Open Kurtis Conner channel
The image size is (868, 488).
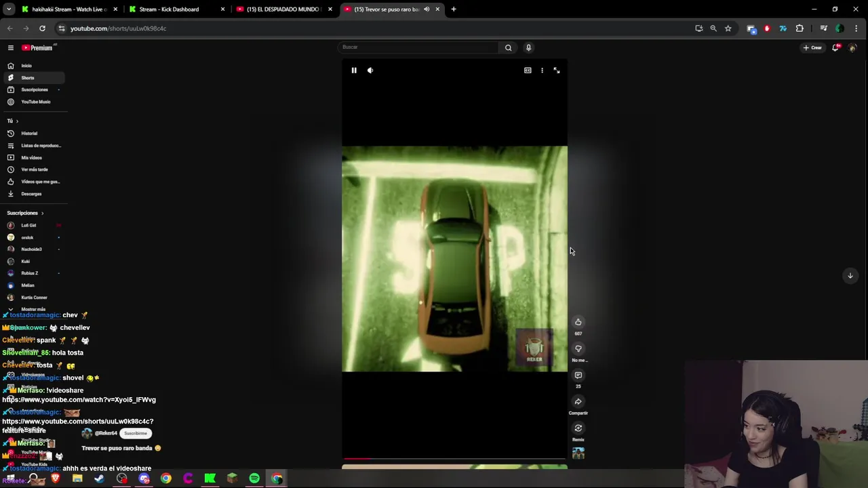pyautogui.click(x=33, y=298)
